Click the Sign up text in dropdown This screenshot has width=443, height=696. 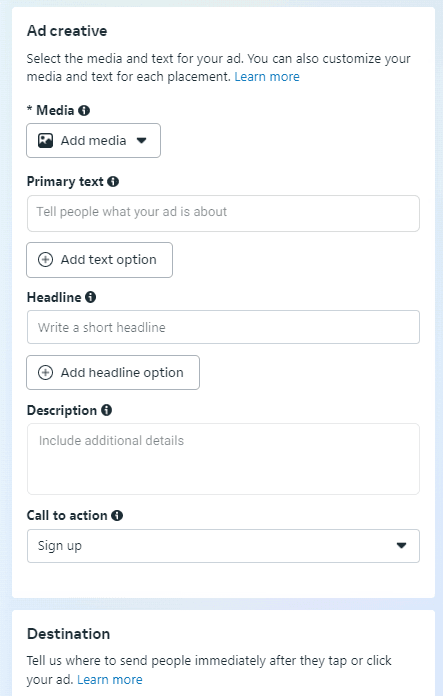(x=60, y=546)
